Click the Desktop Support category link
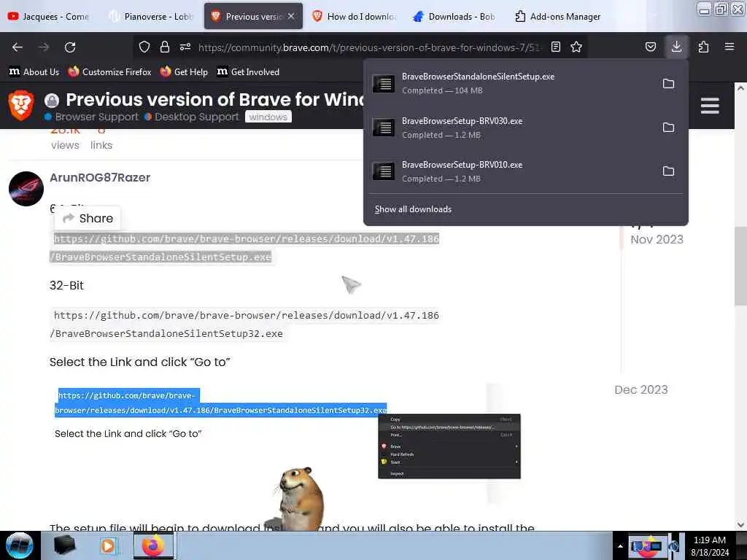The height and width of the screenshot is (560, 747). point(192,117)
